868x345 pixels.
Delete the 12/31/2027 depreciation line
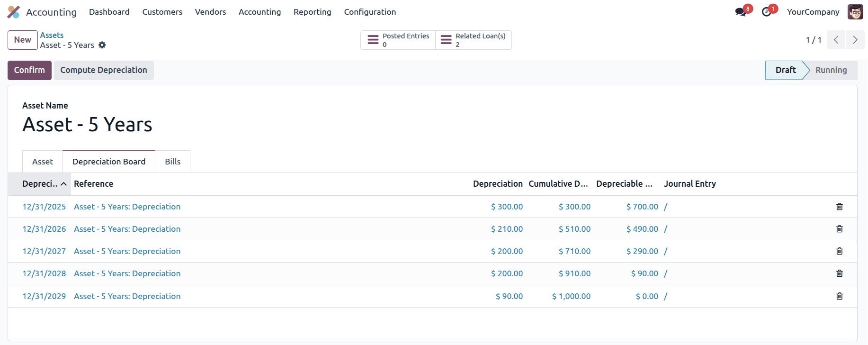click(840, 251)
